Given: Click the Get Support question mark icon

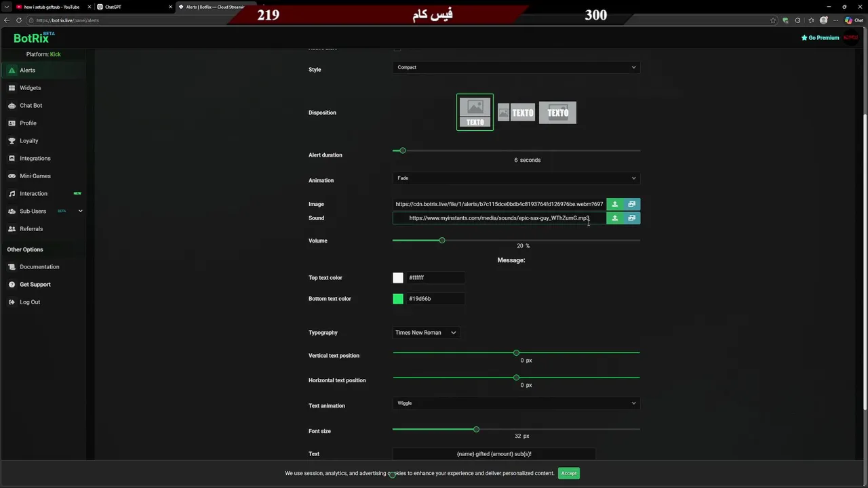Looking at the screenshot, I should pyautogui.click(x=12, y=285).
